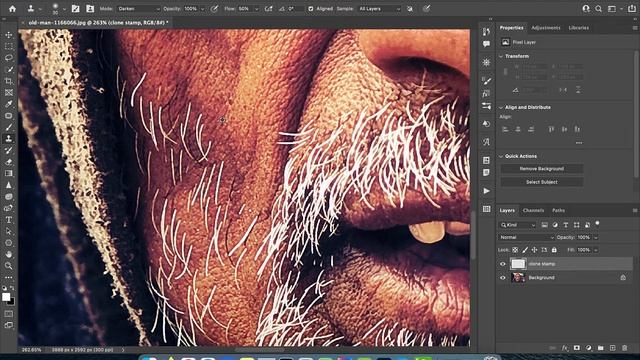Collapse the Quick Actions section
The height and width of the screenshot is (360, 640).
pos(501,156)
